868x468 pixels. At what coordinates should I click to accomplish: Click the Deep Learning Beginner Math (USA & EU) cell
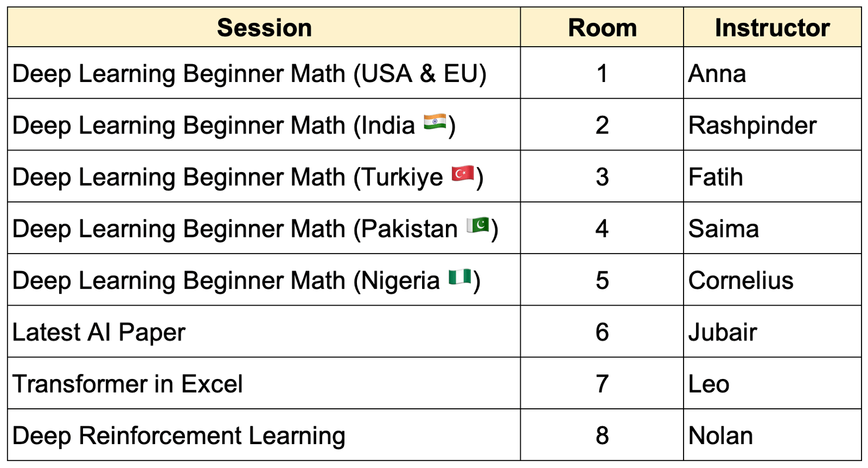(264, 73)
